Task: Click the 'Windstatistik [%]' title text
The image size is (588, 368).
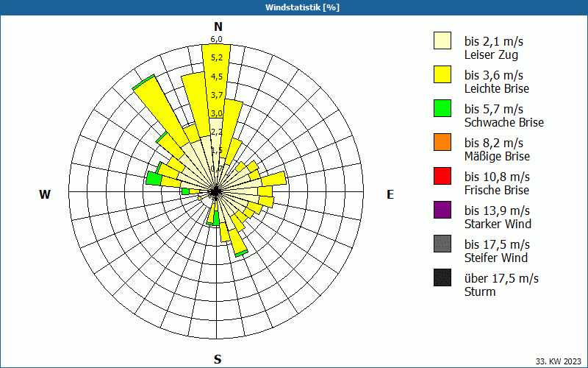Action: coord(302,7)
